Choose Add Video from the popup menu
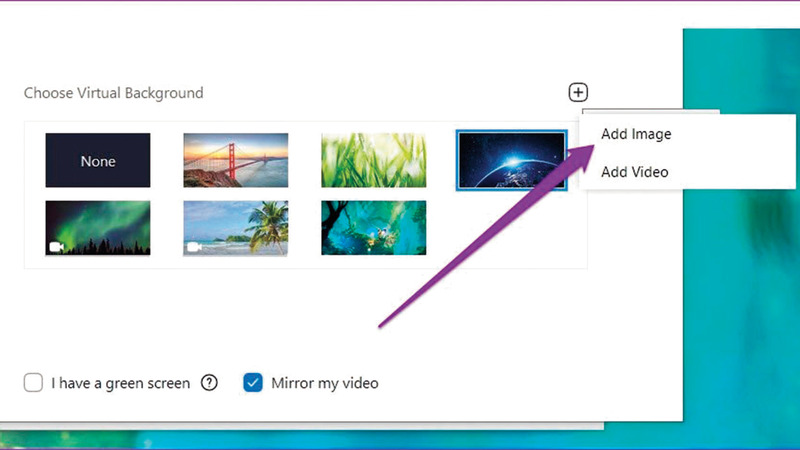The height and width of the screenshot is (450, 800). [634, 172]
